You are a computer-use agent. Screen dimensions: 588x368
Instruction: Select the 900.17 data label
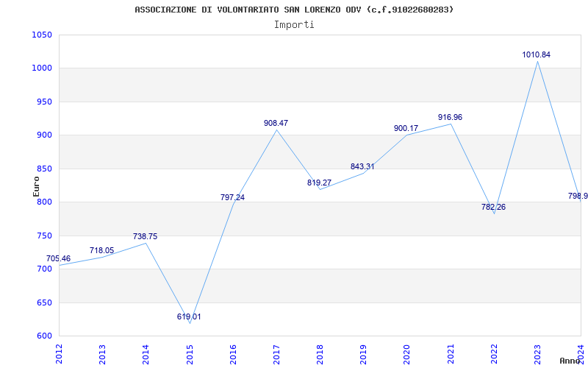click(x=406, y=128)
